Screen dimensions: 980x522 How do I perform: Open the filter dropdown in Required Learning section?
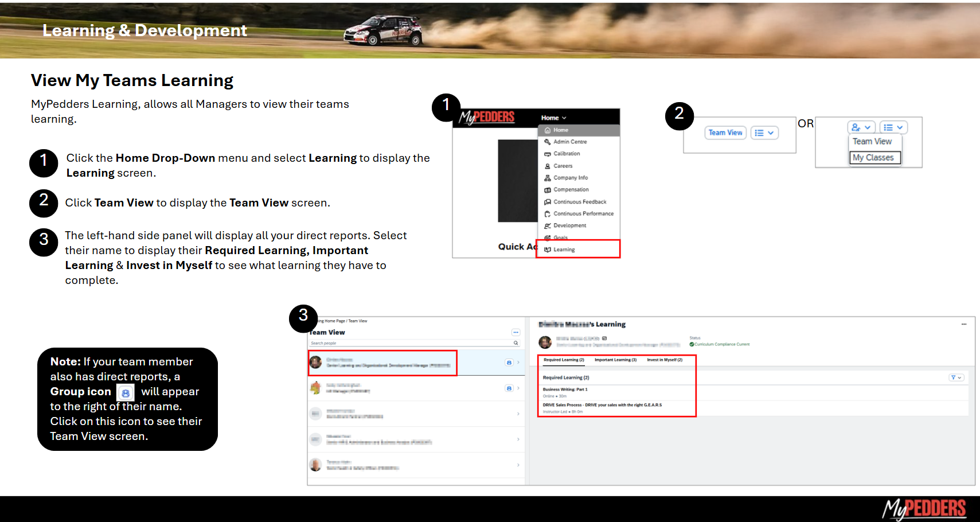[956, 377]
